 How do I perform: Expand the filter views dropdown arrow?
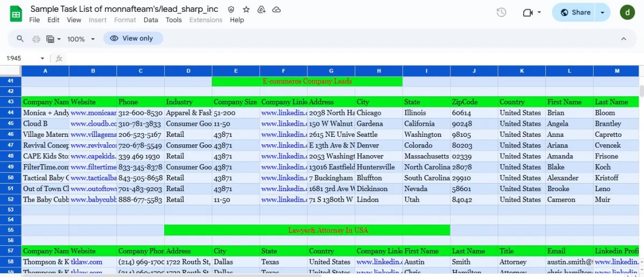pos(59,39)
